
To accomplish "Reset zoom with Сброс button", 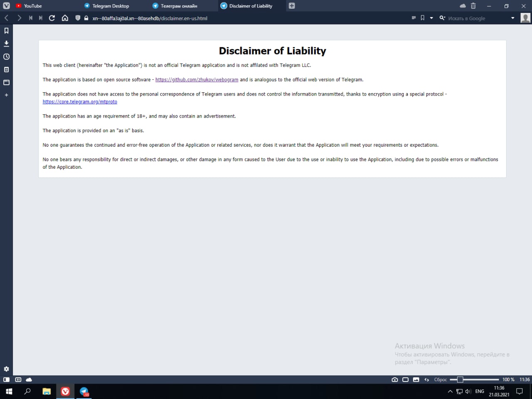I will (440, 379).
